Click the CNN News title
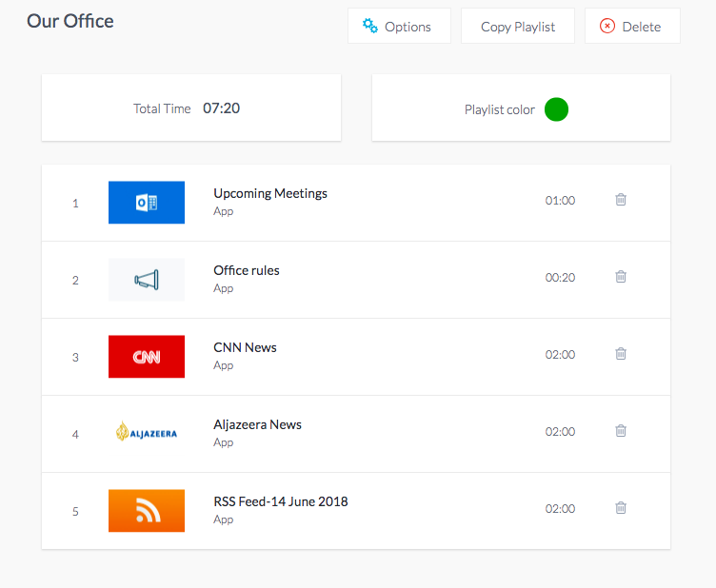716x588 pixels. (246, 347)
